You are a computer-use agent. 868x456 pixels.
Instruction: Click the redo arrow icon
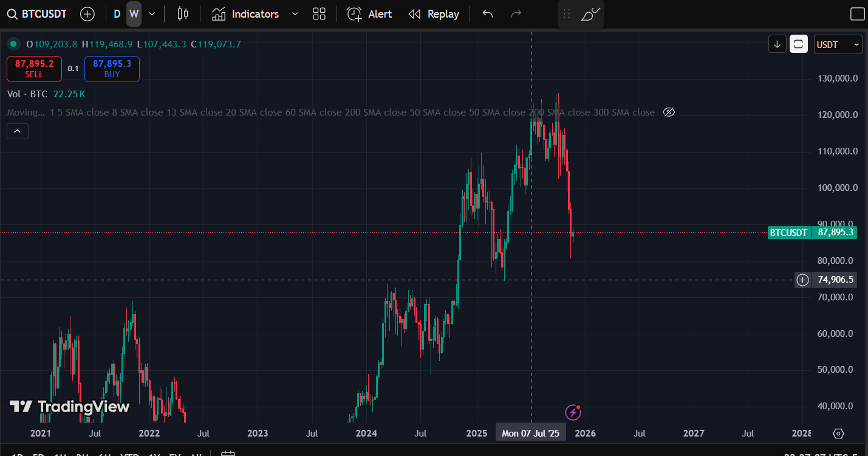pos(516,14)
